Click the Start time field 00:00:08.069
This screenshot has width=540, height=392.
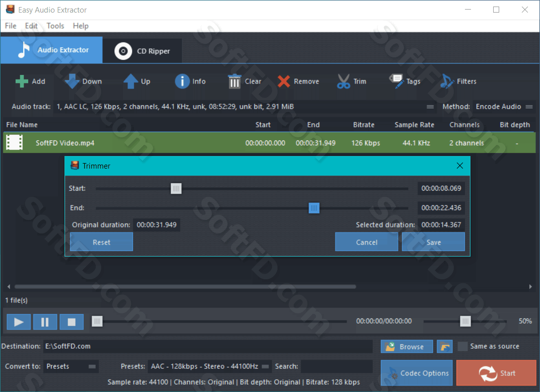click(x=441, y=188)
